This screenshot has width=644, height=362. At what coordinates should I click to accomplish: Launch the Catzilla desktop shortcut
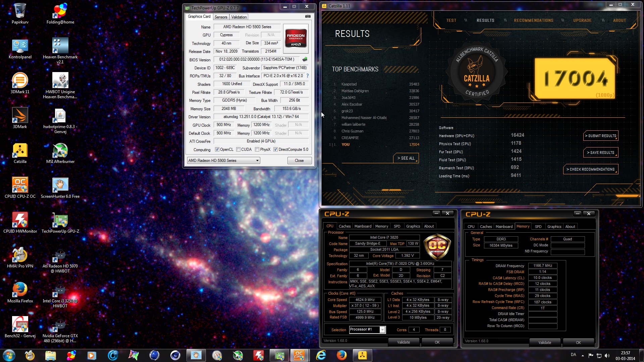[20, 153]
